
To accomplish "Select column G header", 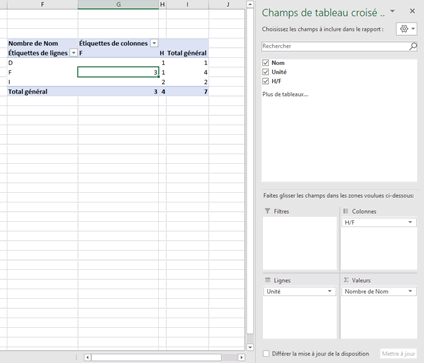I will (118, 4).
